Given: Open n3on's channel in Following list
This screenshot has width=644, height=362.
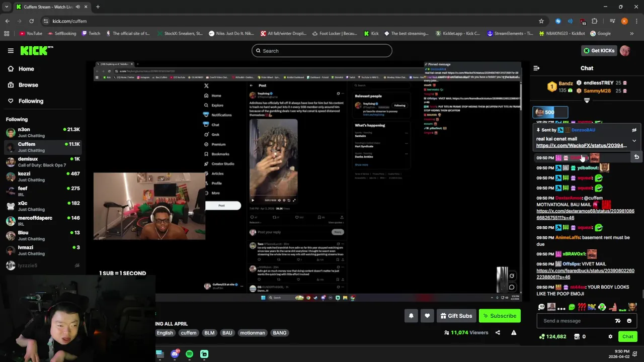Looking at the screenshot, I should pos(43,132).
